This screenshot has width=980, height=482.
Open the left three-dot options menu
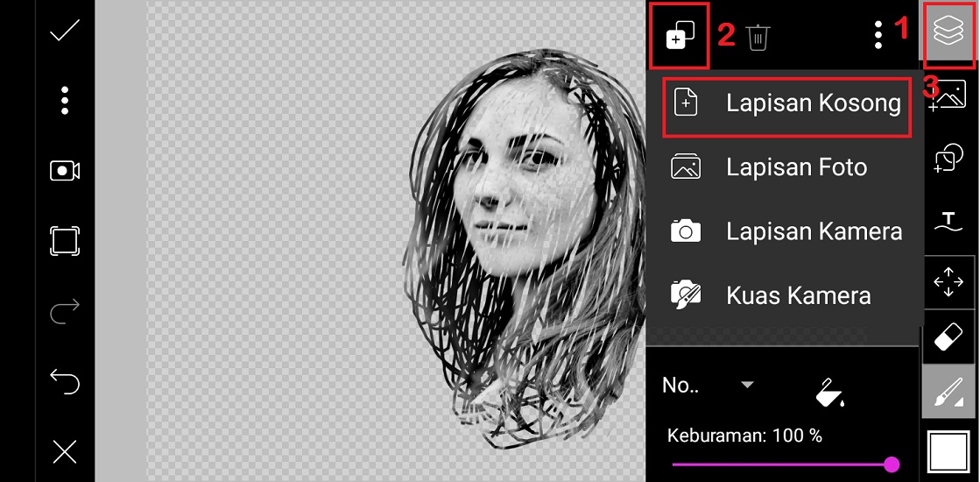[x=65, y=101]
